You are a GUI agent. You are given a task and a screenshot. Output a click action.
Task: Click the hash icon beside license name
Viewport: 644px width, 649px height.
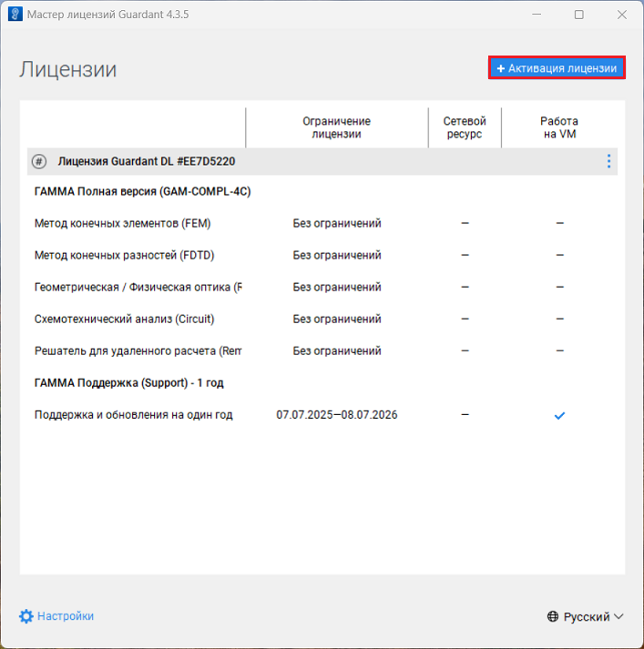coord(38,161)
